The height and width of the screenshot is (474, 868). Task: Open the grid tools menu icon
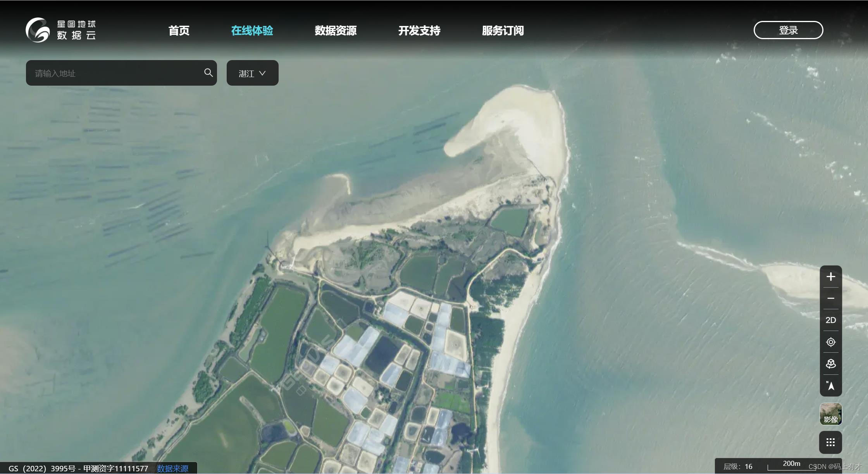coord(830,442)
